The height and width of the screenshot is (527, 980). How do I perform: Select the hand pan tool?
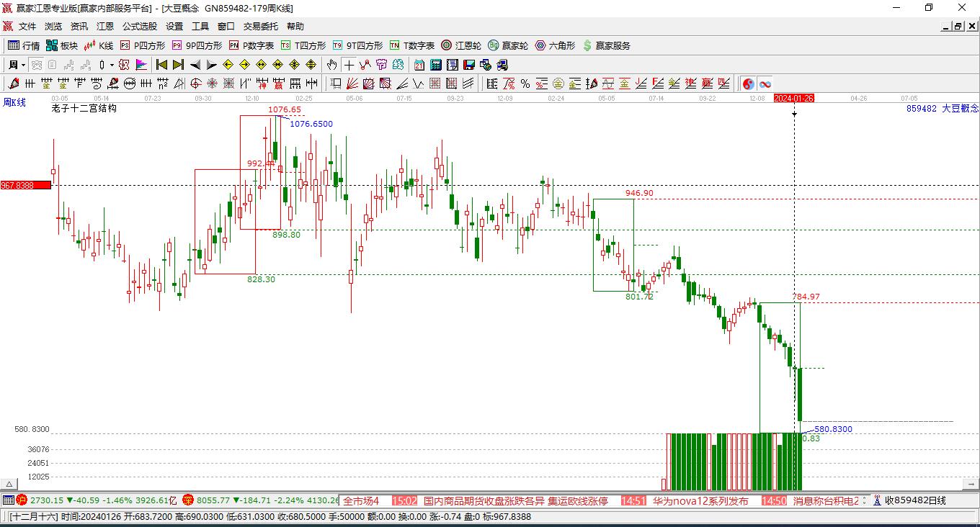coord(332,65)
